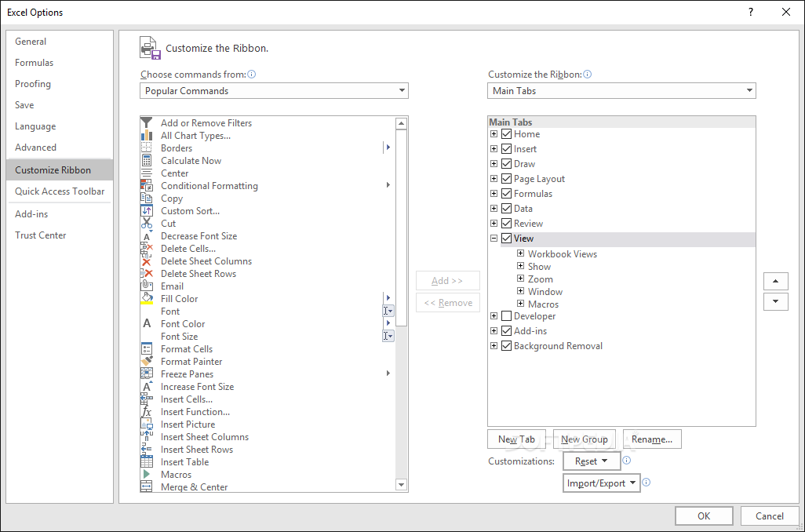The height and width of the screenshot is (532, 805).
Task: Click the Delete Sheet Rows icon
Action: coord(146,274)
